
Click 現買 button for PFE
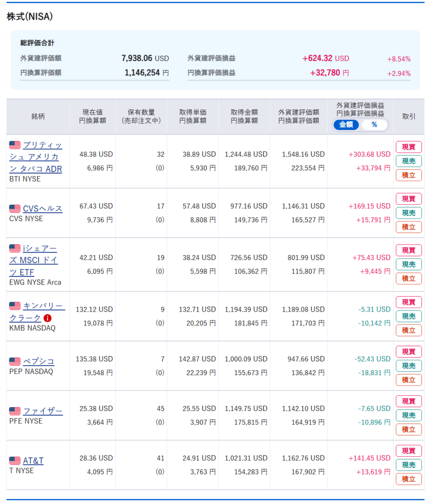pos(408,401)
